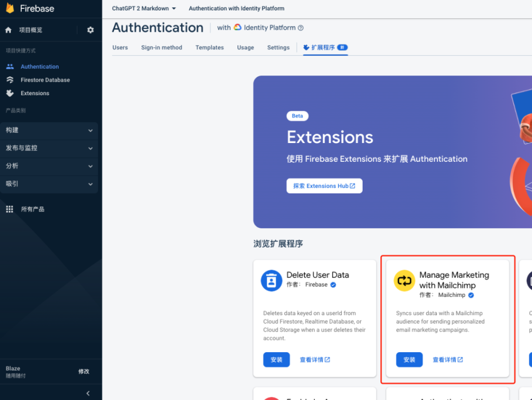Click Manage Marketing with Mailchimp title
The height and width of the screenshot is (400, 532).
454,280
